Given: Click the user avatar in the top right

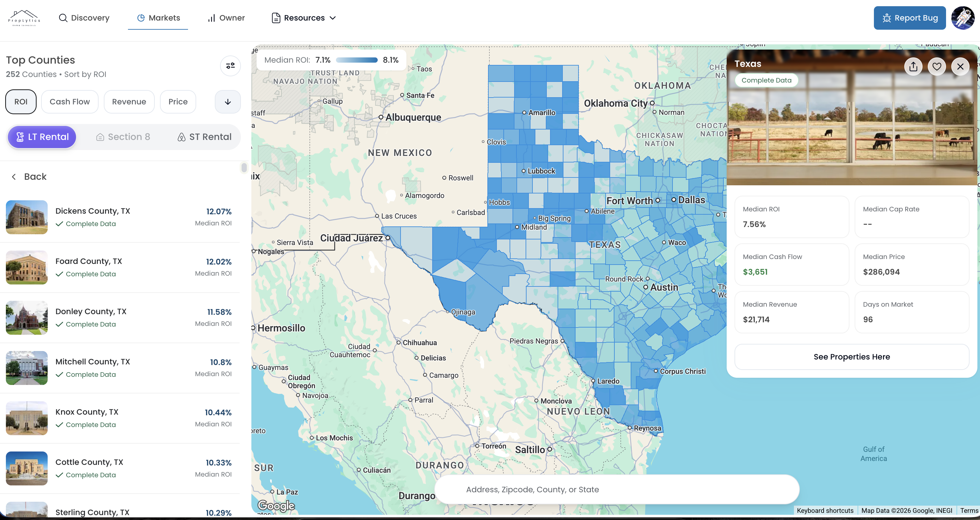Looking at the screenshot, I should (962, 18).
